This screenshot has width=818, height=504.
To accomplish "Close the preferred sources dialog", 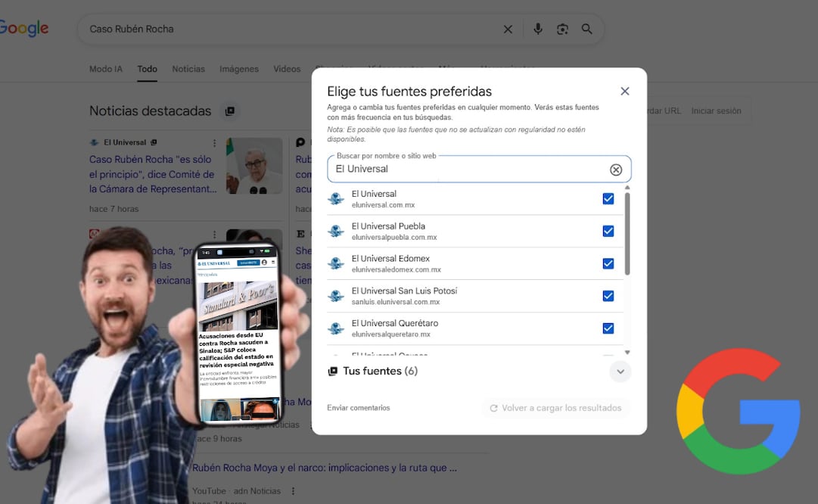I will tap(625, 92).
